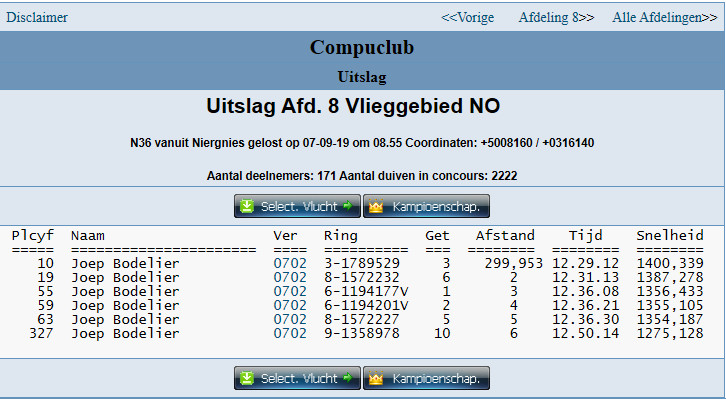Click placing number 59
The height and width of the screenshot is (399, 726).
(45, 305)
